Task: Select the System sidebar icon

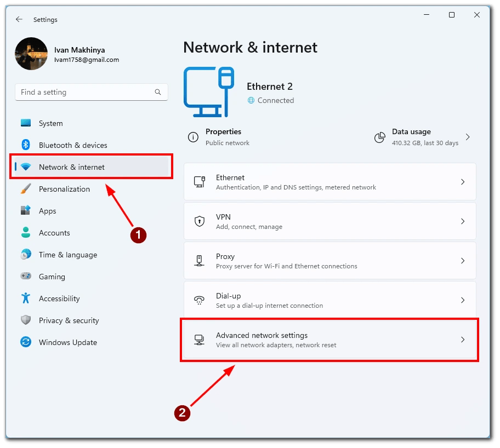Action: click(x=26, y=123)
